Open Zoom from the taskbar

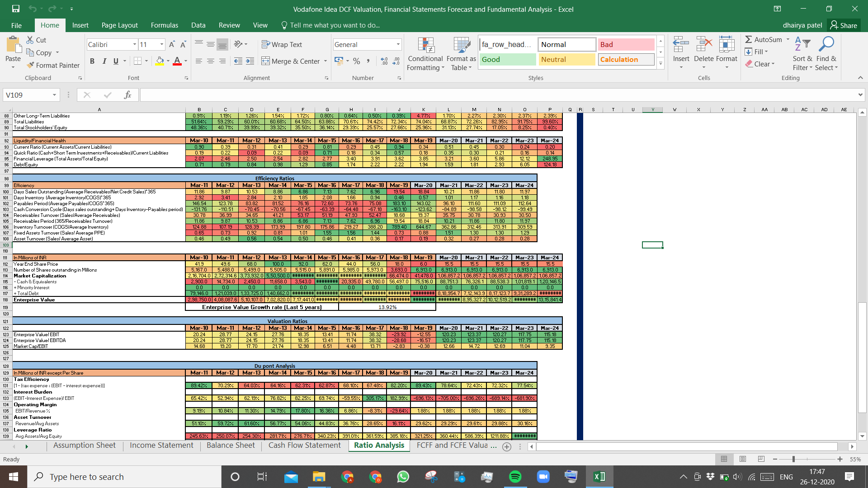(x=542, y=477)
